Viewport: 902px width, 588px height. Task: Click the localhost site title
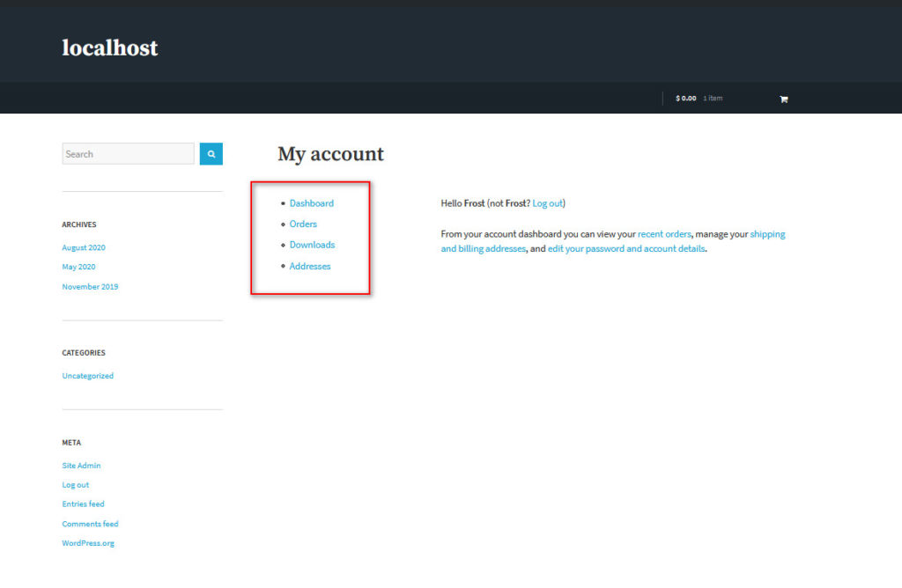(x=110, y=48)
